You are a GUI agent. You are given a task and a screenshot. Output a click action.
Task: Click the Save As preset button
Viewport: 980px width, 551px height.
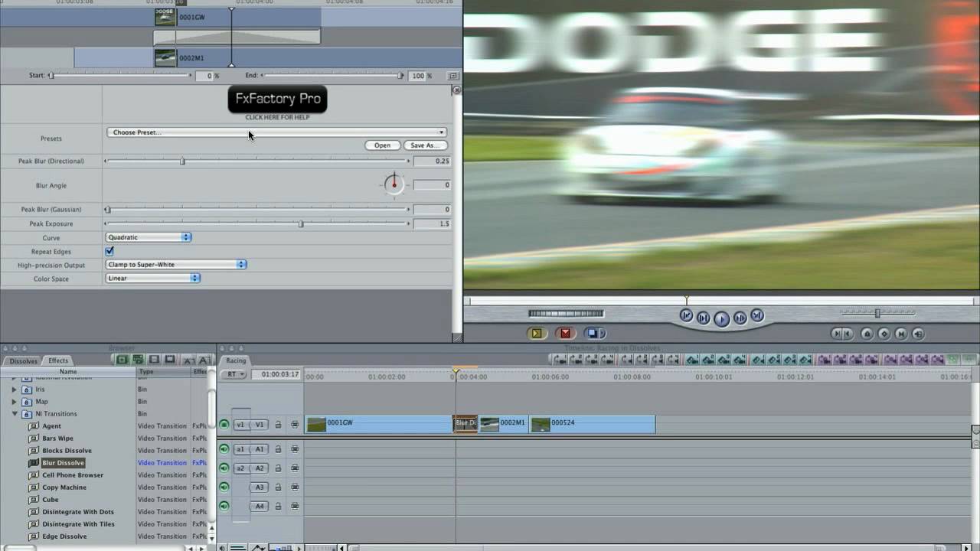coord(425,145)
